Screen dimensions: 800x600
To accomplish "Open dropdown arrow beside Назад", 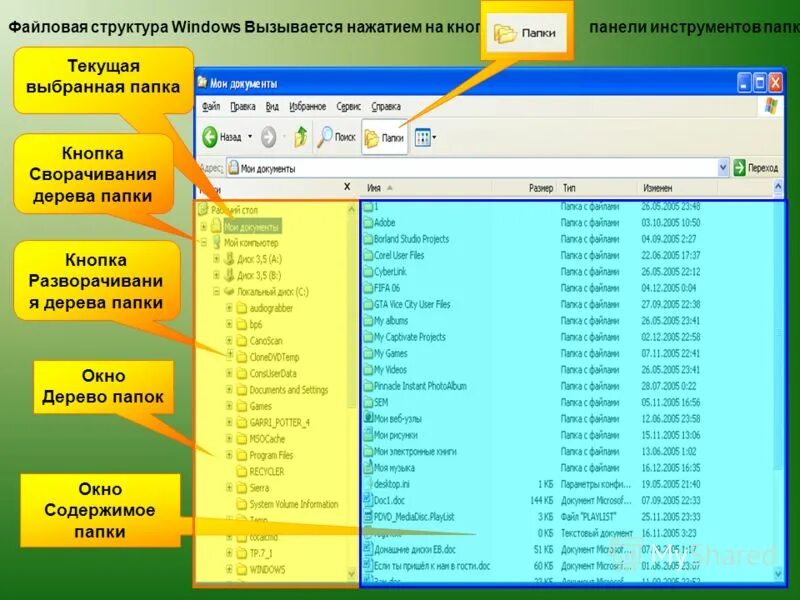I will [250, 137].
